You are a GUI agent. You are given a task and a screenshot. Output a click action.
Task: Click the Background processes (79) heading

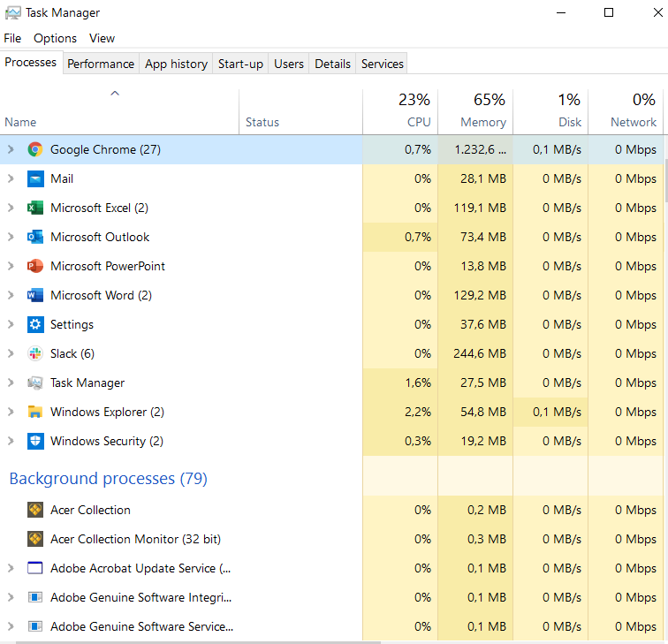tap(108, 478)
